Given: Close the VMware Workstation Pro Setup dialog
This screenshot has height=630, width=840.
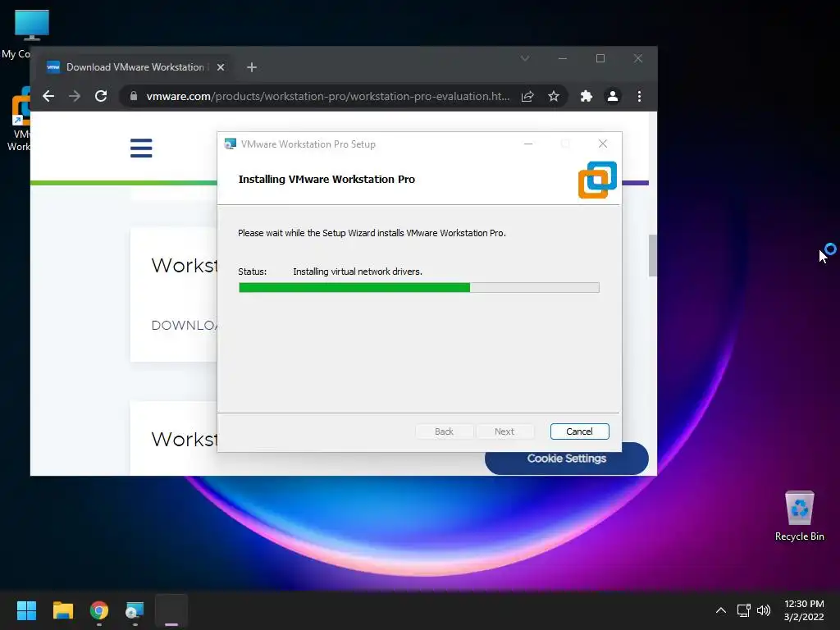Looking at the screenshot, I should 603,144.
